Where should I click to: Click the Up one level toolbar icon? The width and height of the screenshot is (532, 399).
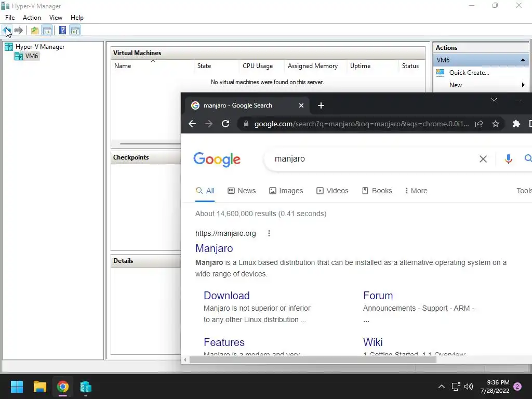click(x=35, y=31)
